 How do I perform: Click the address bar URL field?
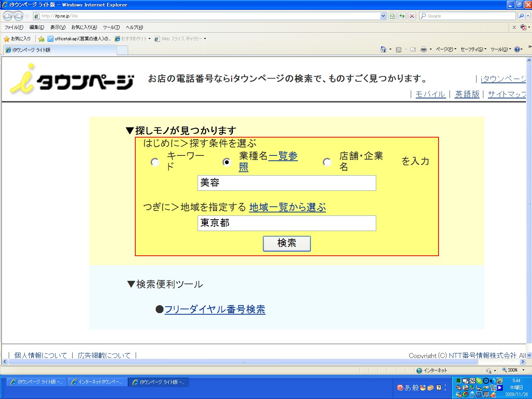pos(207,16)
